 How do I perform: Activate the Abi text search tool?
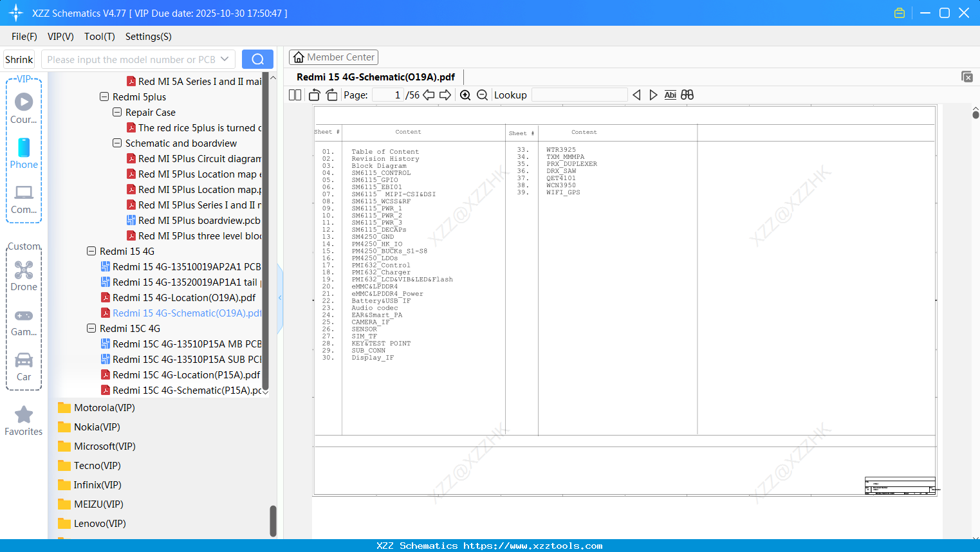point(670,95)
